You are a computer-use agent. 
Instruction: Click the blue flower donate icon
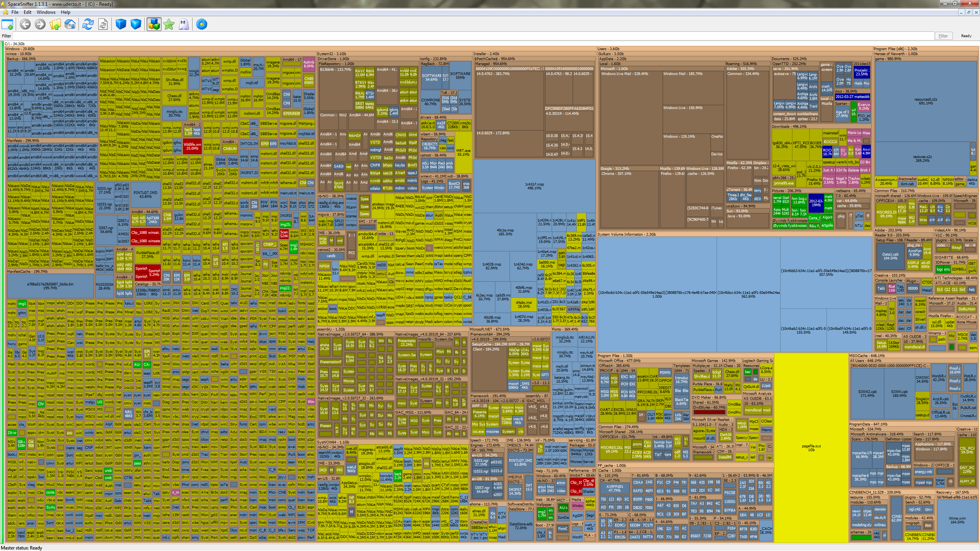click(x=202, y=24)
